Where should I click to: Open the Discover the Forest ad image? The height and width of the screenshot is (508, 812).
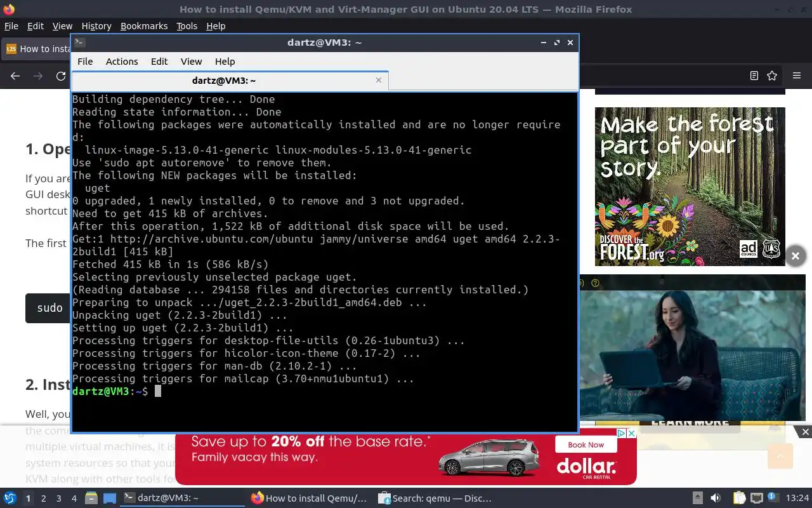point(690,186)
